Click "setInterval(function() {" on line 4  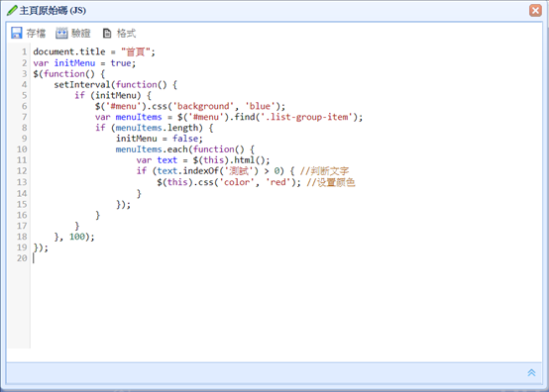pyautogui.click(x=116, y=84)
